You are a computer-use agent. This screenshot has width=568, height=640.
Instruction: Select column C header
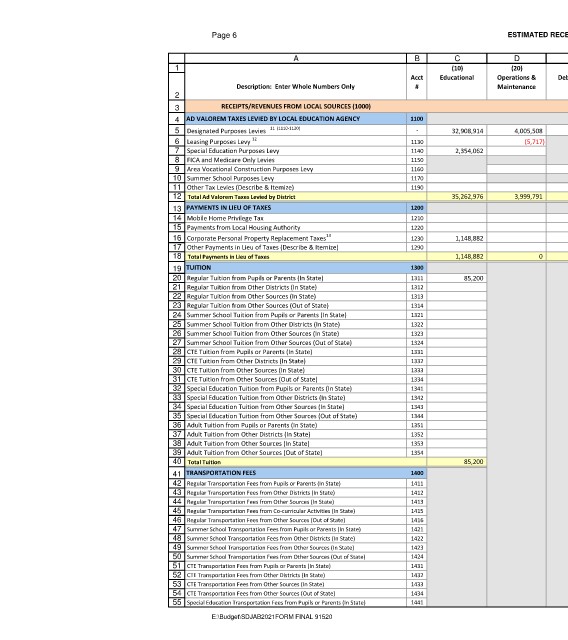(x=457, y=58)
